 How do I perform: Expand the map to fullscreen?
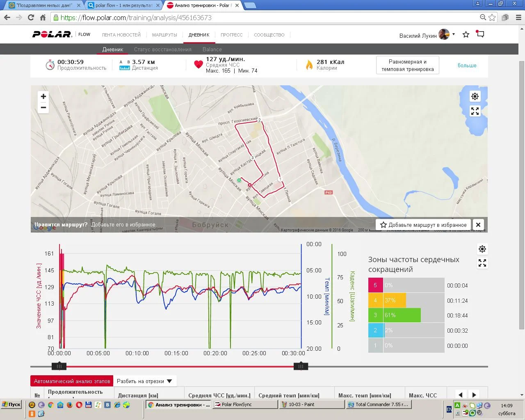(475, 111)
